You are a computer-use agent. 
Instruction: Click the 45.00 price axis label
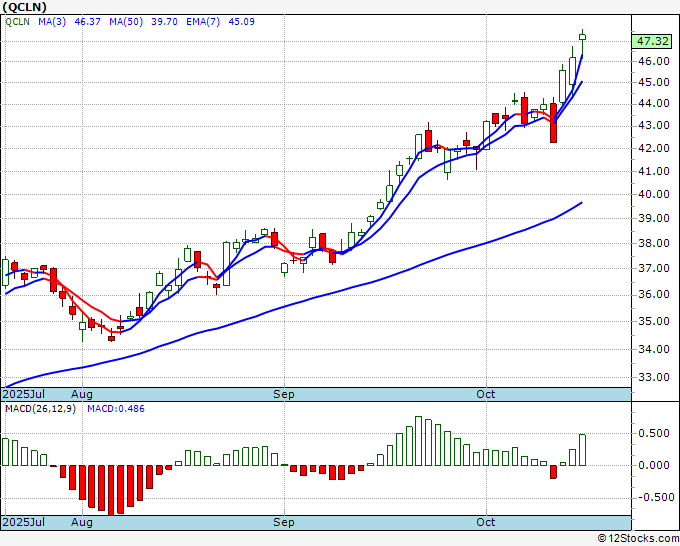click(x=654, y=82)
